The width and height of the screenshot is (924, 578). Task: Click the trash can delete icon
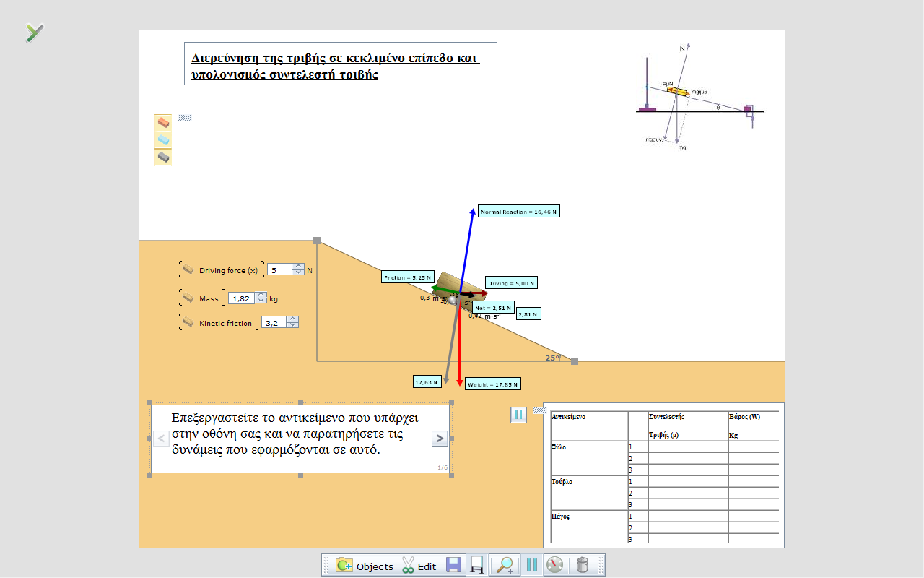(x=582, y=566)
